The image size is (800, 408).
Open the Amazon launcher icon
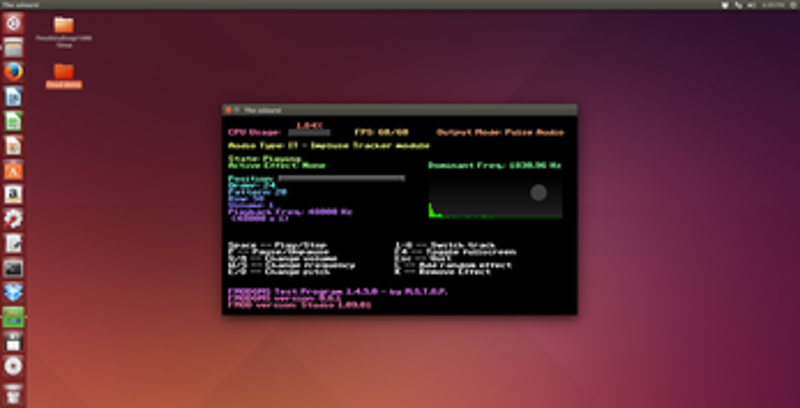coord(13,195)
